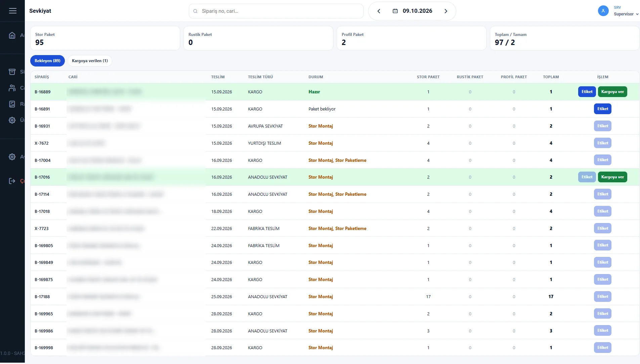Focus the Sipariş no, cari search field
The width and height of the screenshot is (640, 364).
click(x=276, y=11)
